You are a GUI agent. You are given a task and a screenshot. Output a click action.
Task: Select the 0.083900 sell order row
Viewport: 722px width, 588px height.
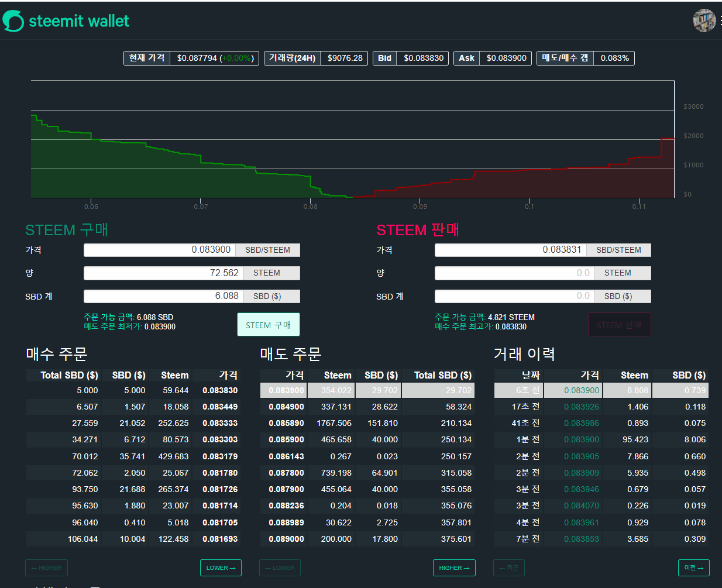[367, 390]
